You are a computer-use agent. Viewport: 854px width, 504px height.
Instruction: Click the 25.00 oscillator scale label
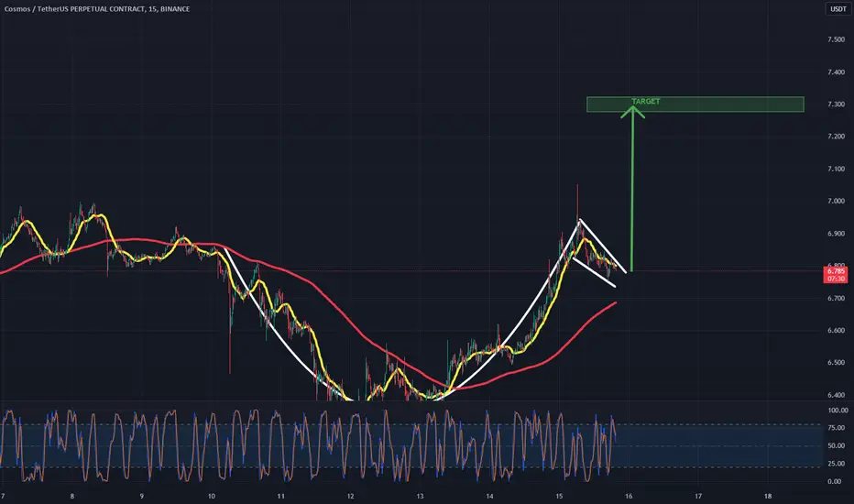(x=836, y=464)
